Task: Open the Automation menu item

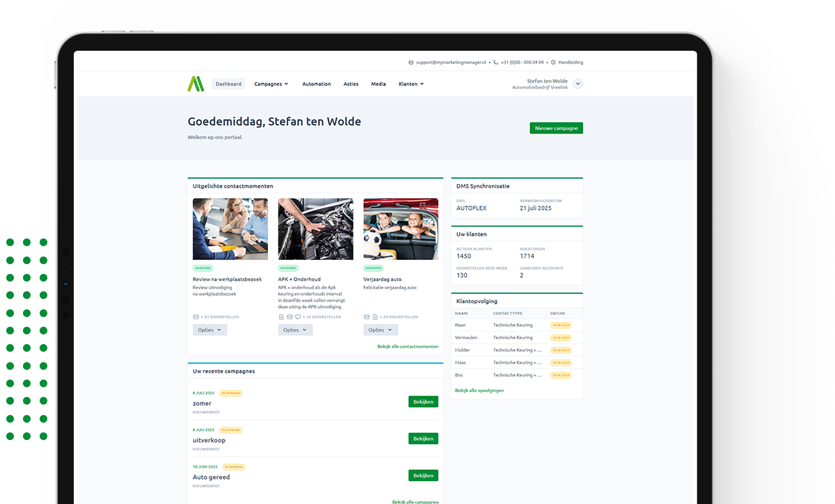Action: click(x=317, y=83)
